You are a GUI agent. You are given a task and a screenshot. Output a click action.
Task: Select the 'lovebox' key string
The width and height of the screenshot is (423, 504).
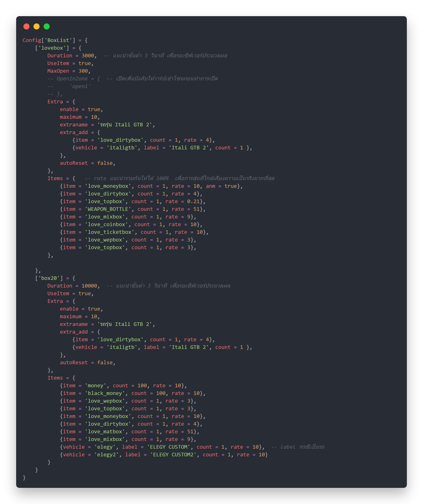point(52,48)
